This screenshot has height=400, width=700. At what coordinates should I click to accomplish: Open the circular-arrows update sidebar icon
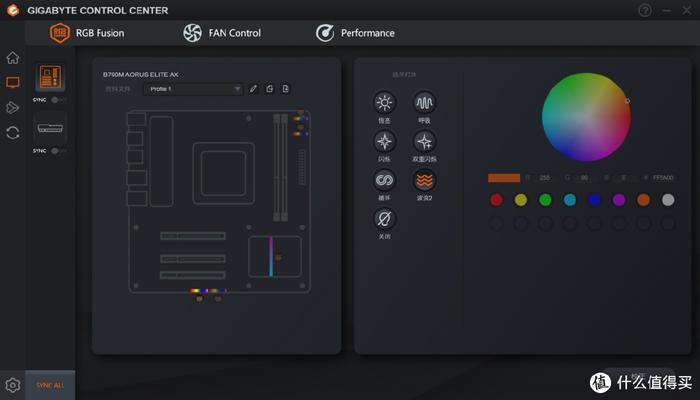[x=12, y=133]
